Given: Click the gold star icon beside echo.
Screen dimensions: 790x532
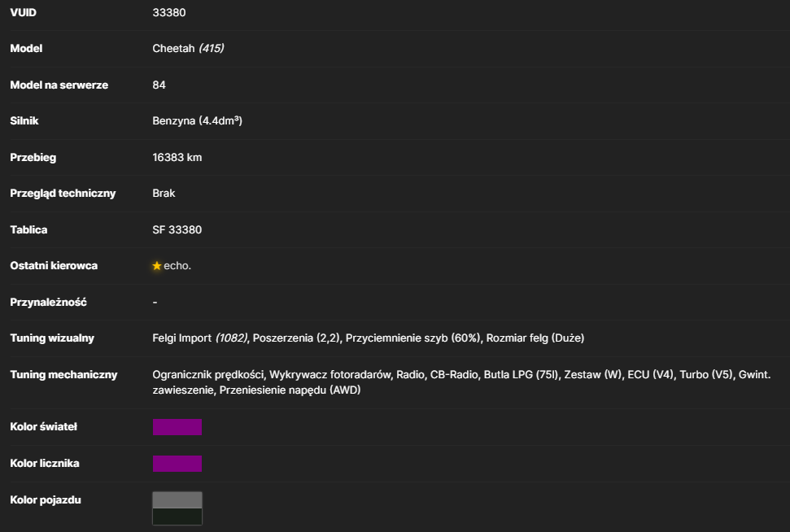Looking at the screenshot, I should pyautogui.click(x=157, y=265).
